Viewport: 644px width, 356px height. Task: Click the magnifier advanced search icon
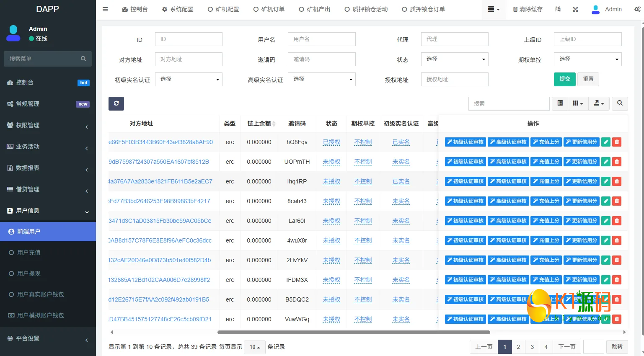[x=620, y=103]
